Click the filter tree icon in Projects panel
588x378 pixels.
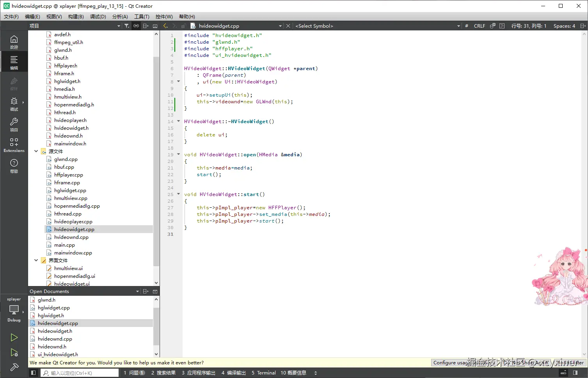pos(127,26)
